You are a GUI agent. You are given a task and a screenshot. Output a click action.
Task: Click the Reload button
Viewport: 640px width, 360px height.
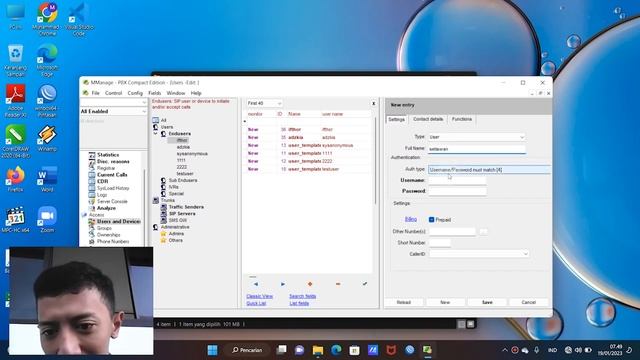click(x=404, y=302)
